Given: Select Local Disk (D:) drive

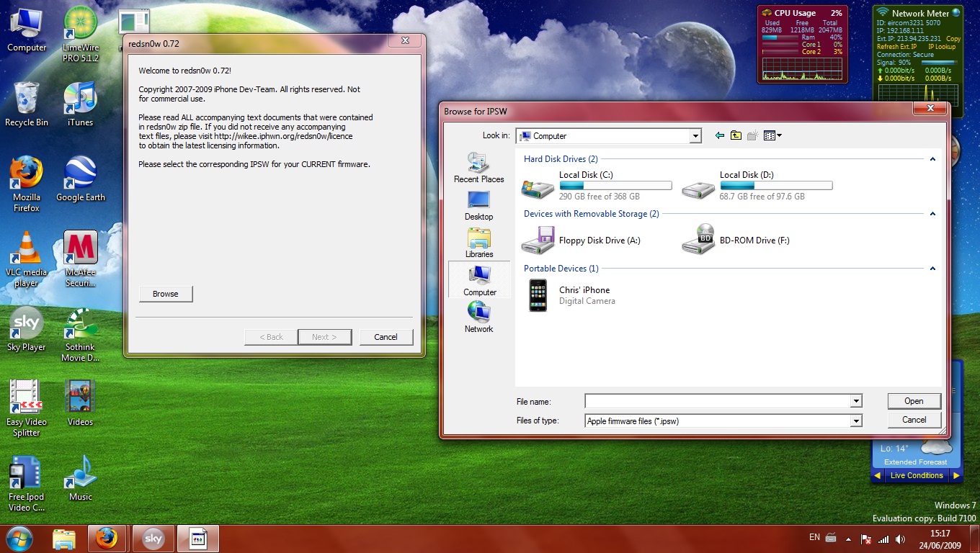Looking at the screenshot, I should 757,185.
